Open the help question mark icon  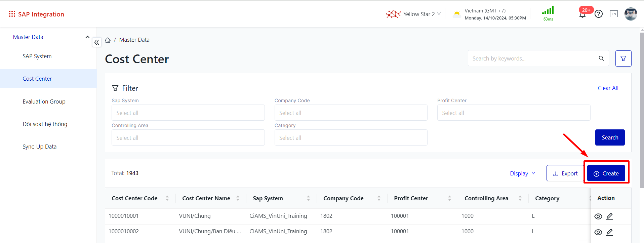tap(598, 14)
